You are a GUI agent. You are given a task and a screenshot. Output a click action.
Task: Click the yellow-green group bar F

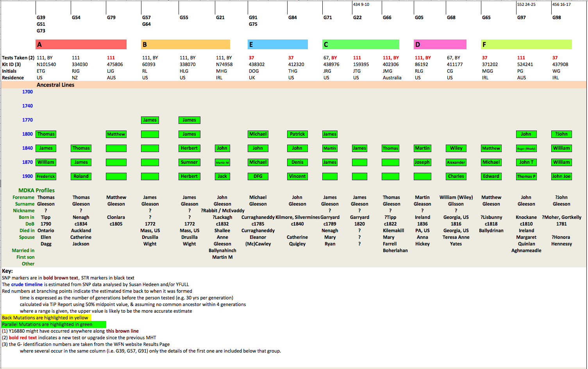coord(526,44)
